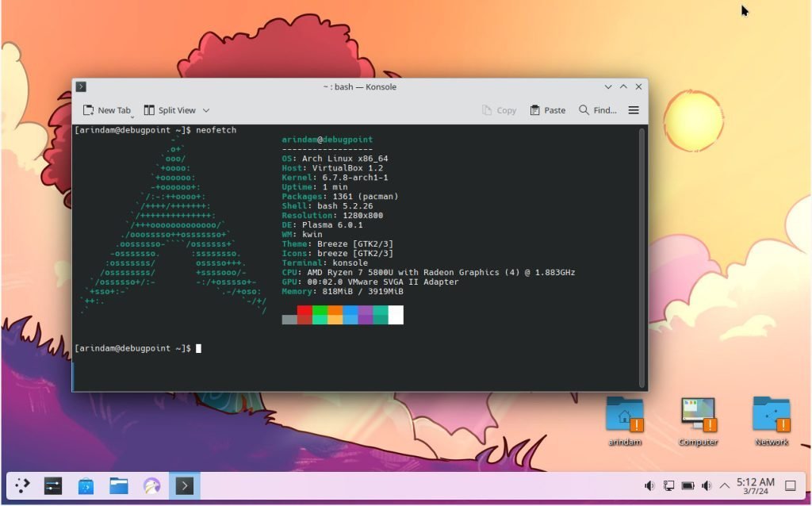Open the battery status tray icon
Image resolution: width=812 pixels, height=506 pixels.
tap(688, 486)
